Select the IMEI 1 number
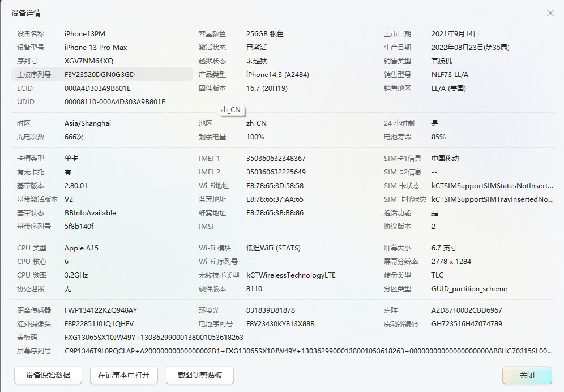 point(276,159)
